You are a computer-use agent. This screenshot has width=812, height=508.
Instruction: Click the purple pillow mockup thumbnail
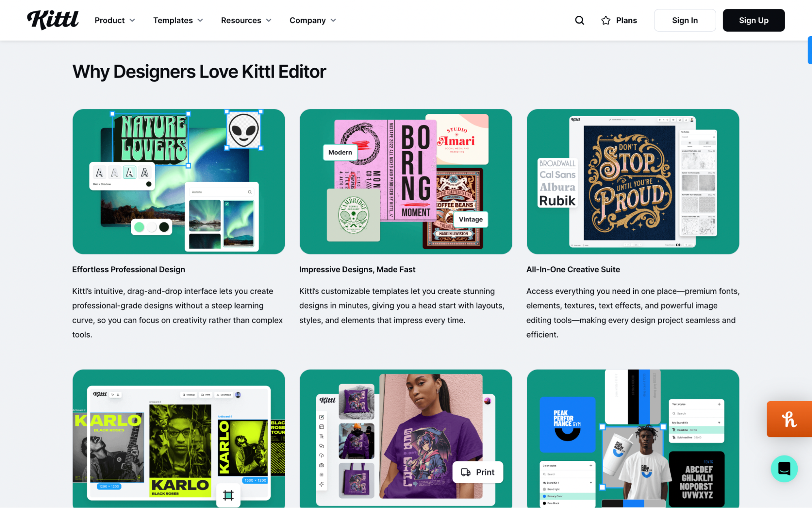pos(356,402)
